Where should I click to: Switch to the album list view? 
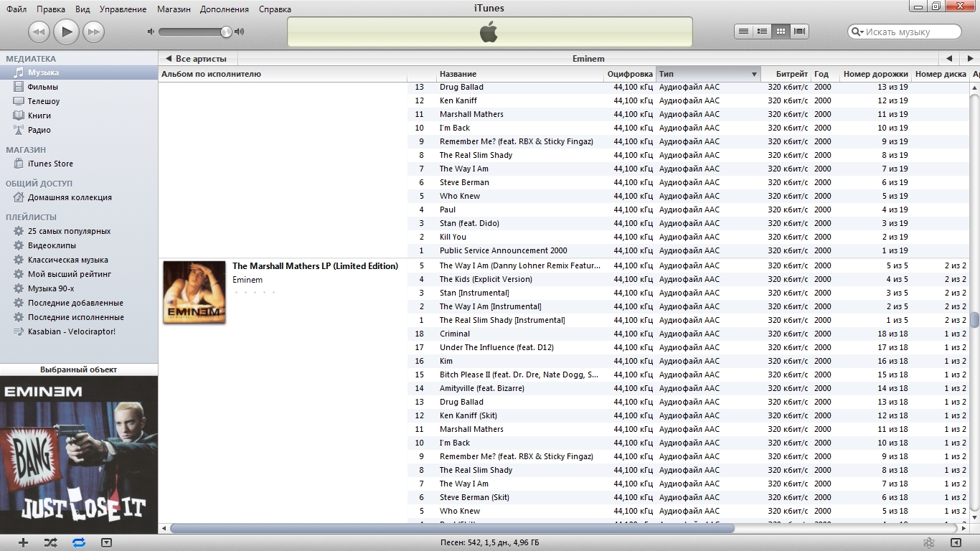[763, 32]
